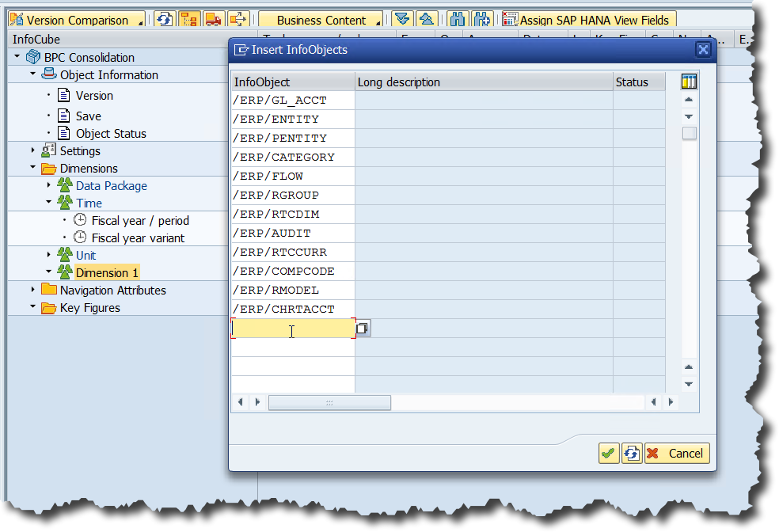Click the empty InfoObject input field
Viewport: 779px width, 532px height.
click(x=292, y=328)
